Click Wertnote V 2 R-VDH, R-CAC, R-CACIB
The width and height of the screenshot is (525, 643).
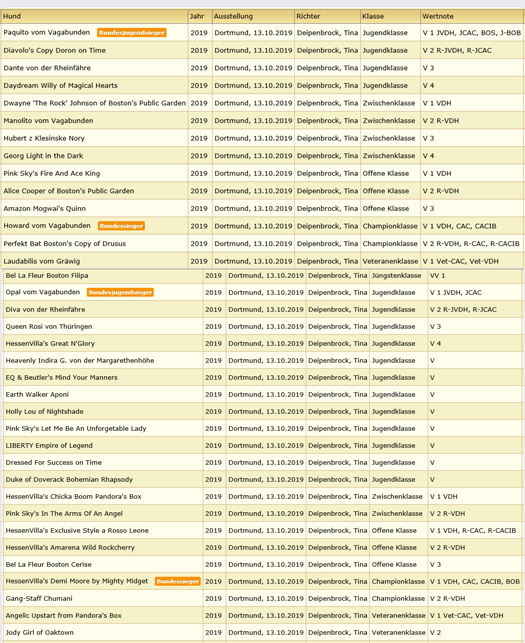[x=471, y=244]
